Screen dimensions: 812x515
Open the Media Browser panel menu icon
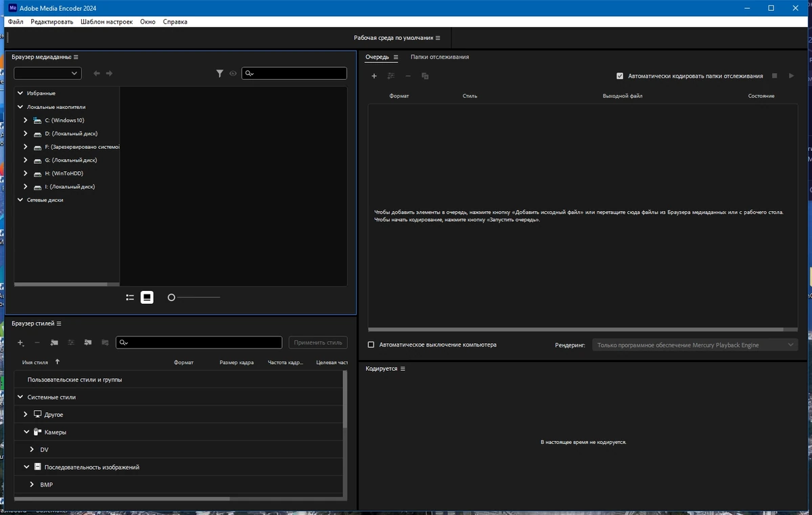pos(76,57)
